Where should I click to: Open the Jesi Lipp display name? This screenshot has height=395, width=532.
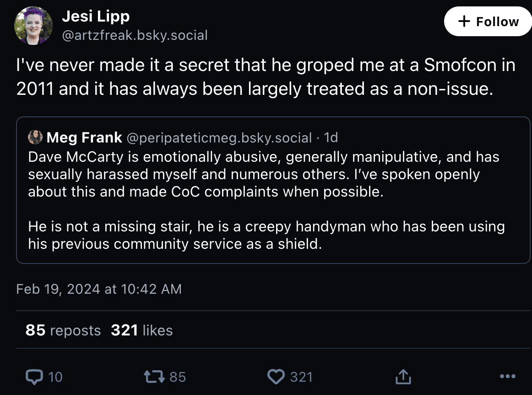point(96,16)
